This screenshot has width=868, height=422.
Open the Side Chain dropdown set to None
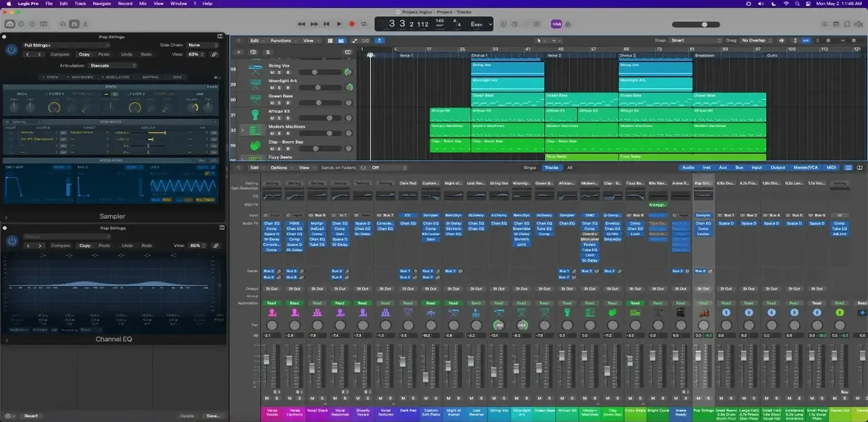point(203,45)
